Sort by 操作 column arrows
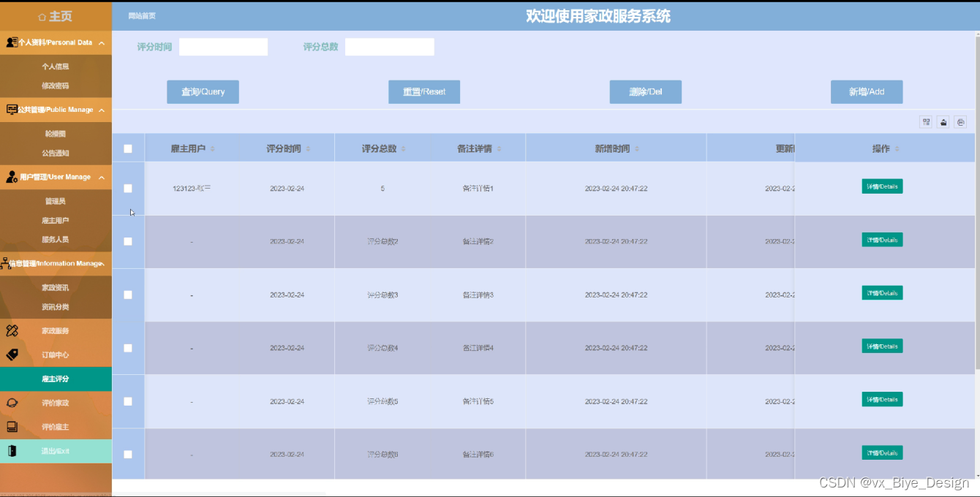The height and width of the screenshot is (497, 980). coord(897,148)
